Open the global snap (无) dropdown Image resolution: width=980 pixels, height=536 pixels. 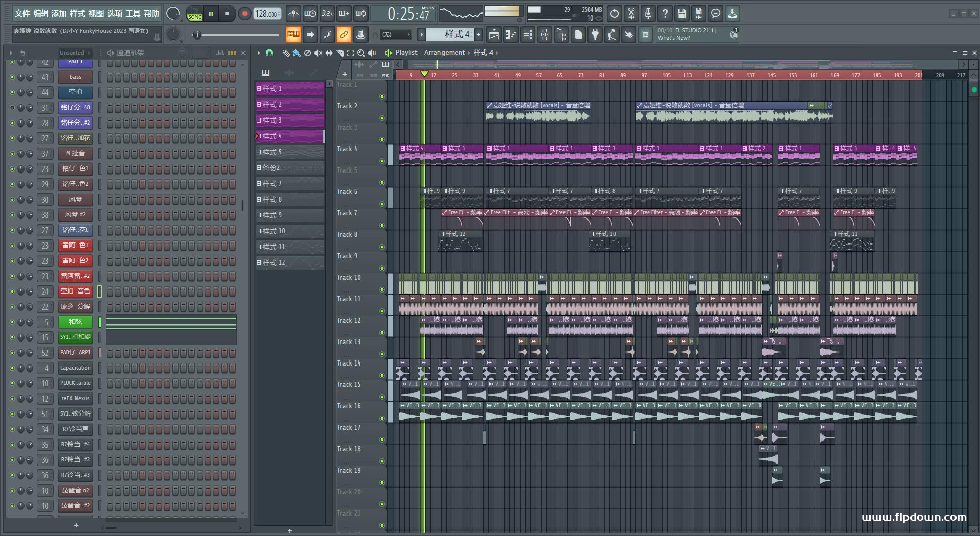click(396, 35)
